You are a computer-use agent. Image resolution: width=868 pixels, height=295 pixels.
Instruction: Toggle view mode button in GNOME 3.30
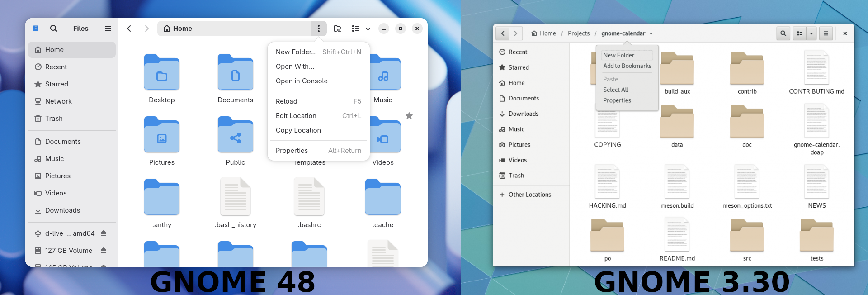800,33
